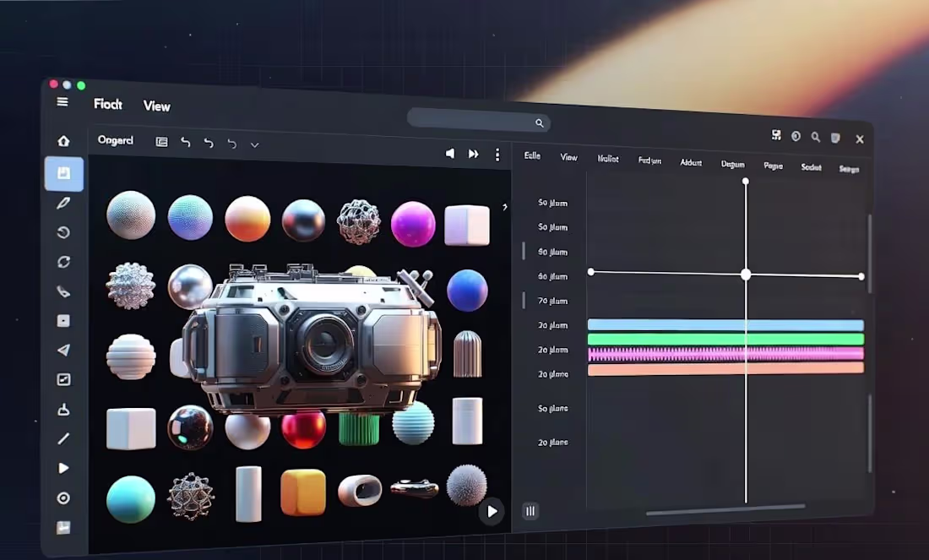
Task: Select the red glossy sphere thumbnail
Action: 303,429
